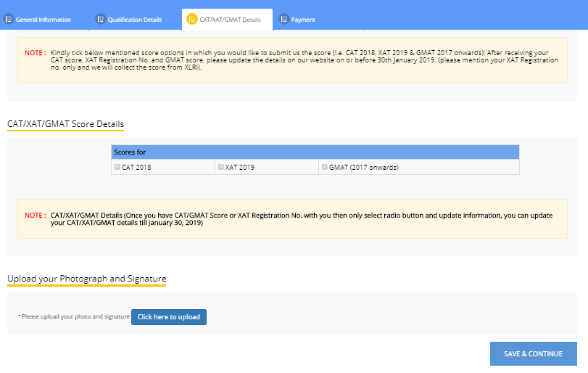Click the 'Please upload your photo and signature' label
The height and width of the screenshot is (373, 588).
(x=74, y=316)
